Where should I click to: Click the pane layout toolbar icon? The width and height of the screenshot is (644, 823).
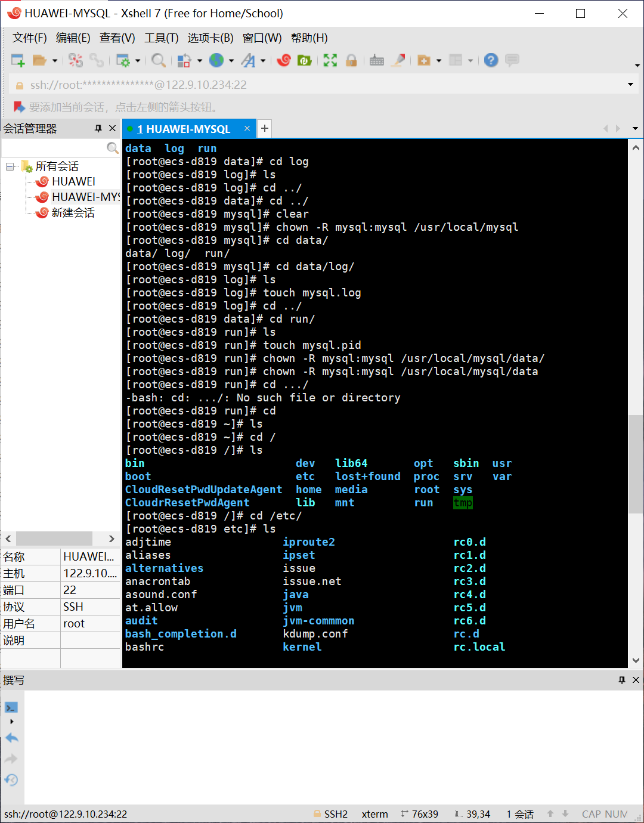coord(456,60)
